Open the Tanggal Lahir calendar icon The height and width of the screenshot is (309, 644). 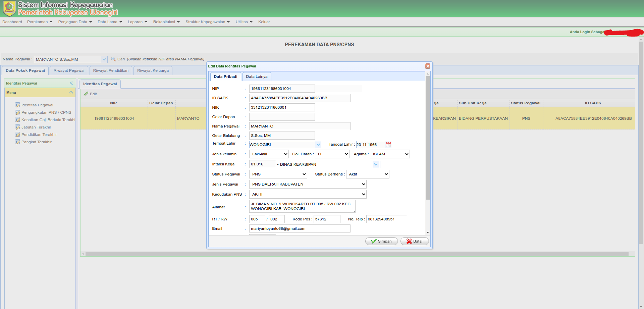pyautogui.click(x=388, y=145)
